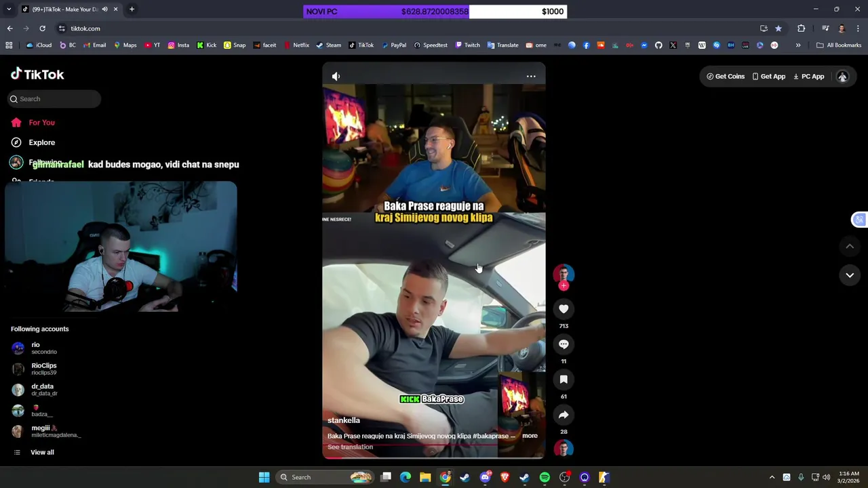
Task: Open the profile avatar menu in the top right
Action: (842, 77)
